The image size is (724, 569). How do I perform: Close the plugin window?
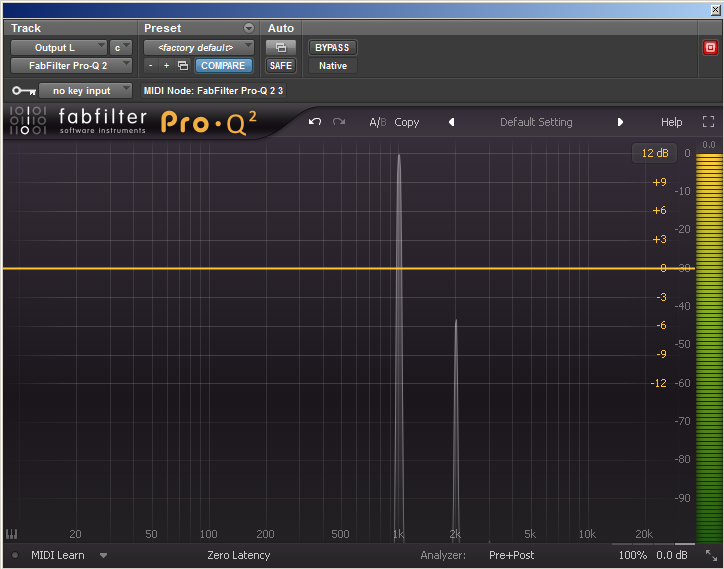point(715,10)
